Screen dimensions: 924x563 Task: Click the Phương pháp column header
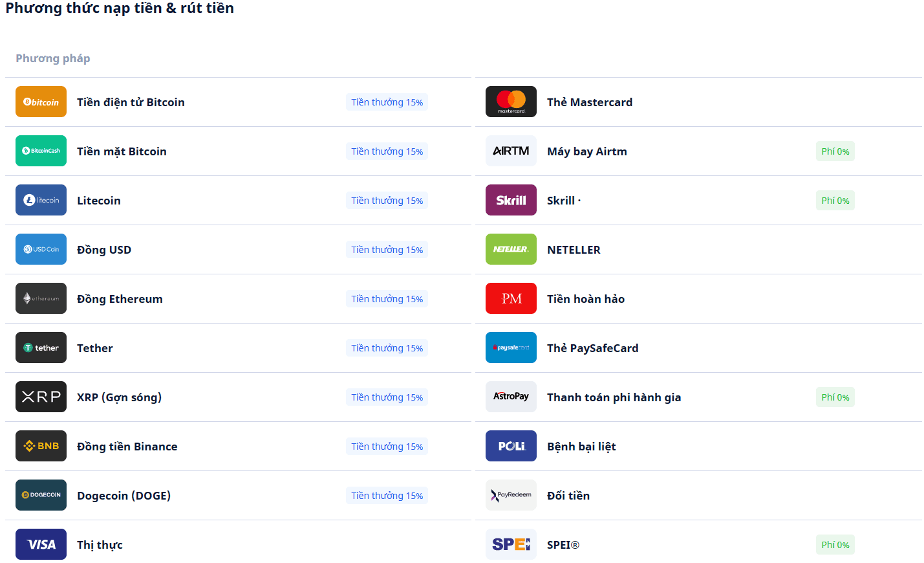pyautogui.click(x=53, y=58)
